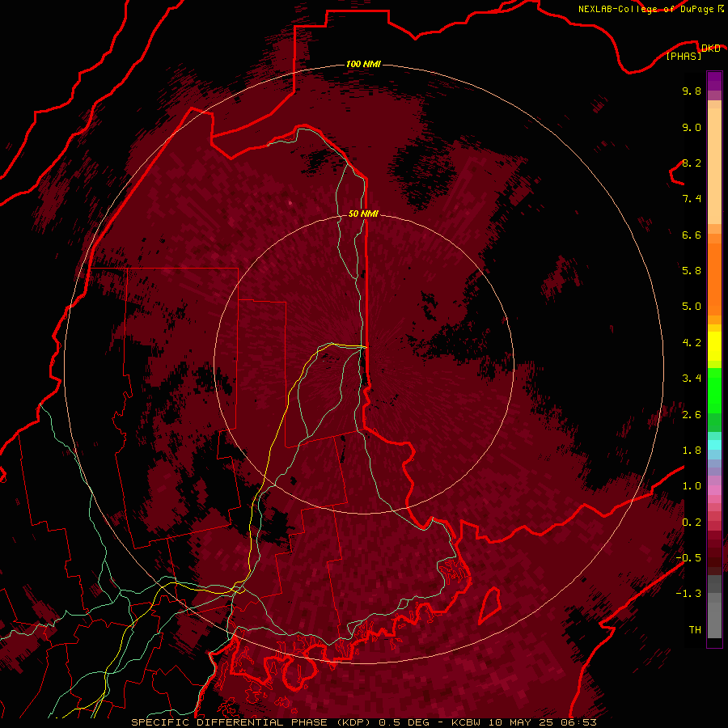Select the 1.8 value on the color scale
This screenshot has height=728, width=728.
coord(692,451)
